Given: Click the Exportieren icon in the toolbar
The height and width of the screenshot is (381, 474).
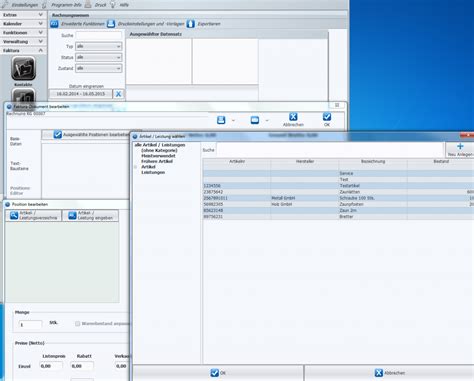Looking at the screenshot, I should pyautogui.click(x=191, y=24).
